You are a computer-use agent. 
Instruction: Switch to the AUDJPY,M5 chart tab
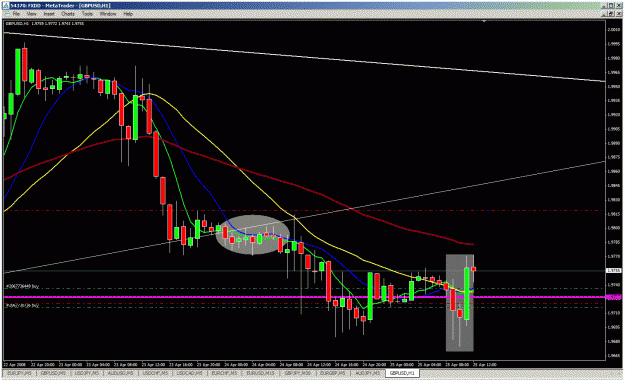368,373
